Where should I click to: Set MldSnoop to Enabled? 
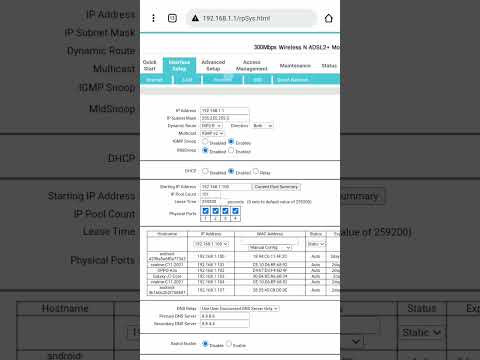[231, 150]
